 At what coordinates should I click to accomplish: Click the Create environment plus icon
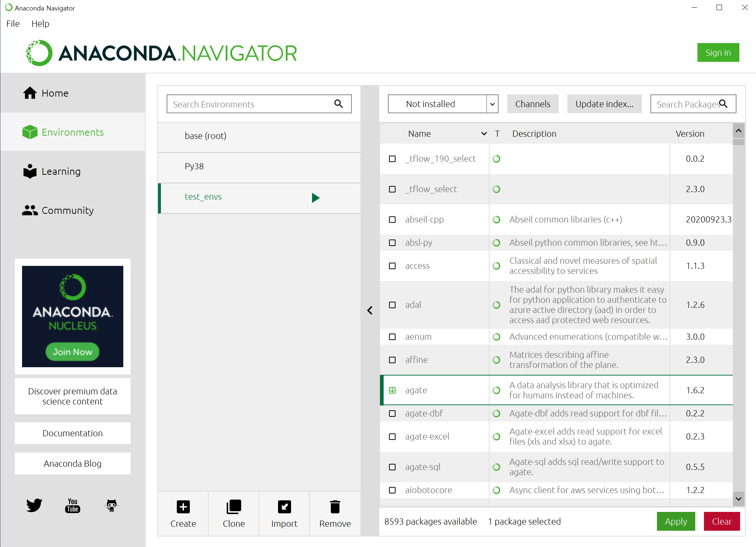(x=183, y=507)
